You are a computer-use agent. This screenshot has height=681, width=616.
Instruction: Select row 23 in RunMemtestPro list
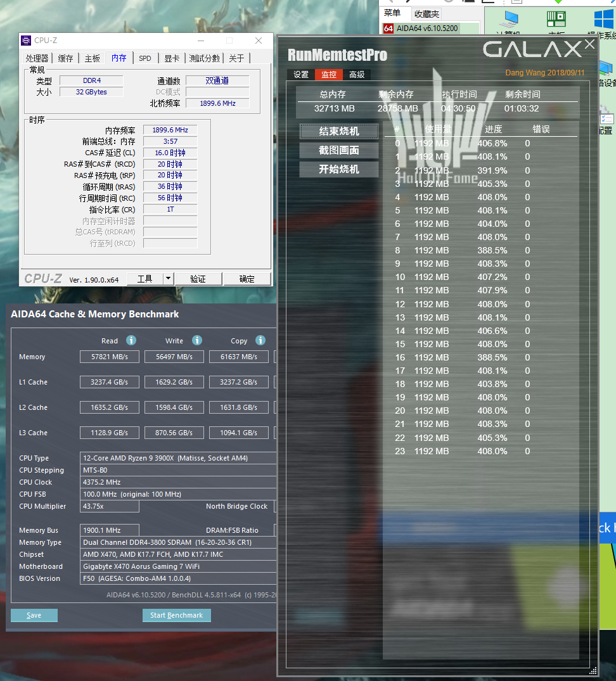click(x=481, y=451)
